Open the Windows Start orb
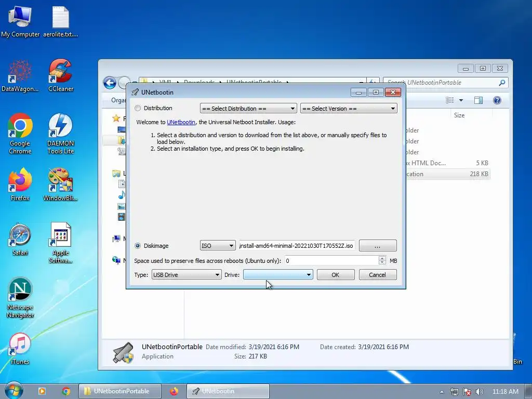 (x=14, y=391)
